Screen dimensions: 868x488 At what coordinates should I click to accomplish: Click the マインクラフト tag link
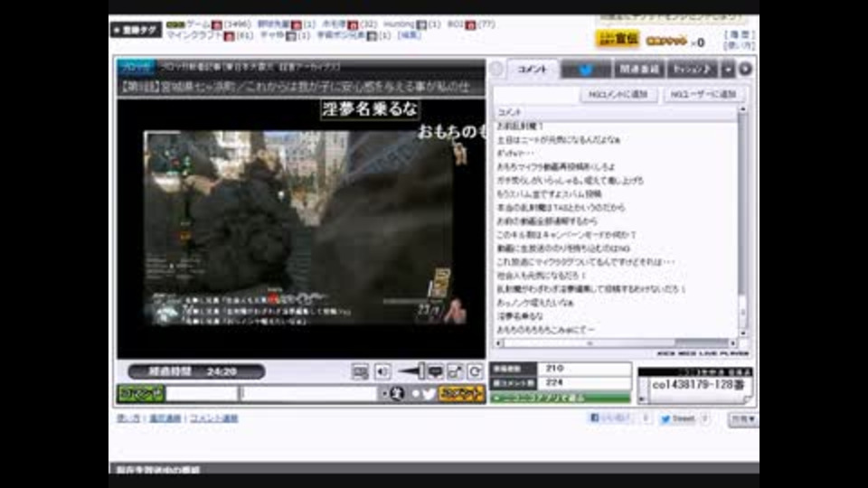point(194,35)
